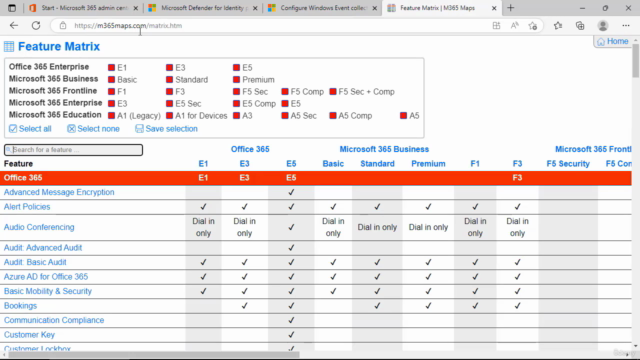Toggle Office 365 Enterprise E1 checkbox

[x=111, y=67]
